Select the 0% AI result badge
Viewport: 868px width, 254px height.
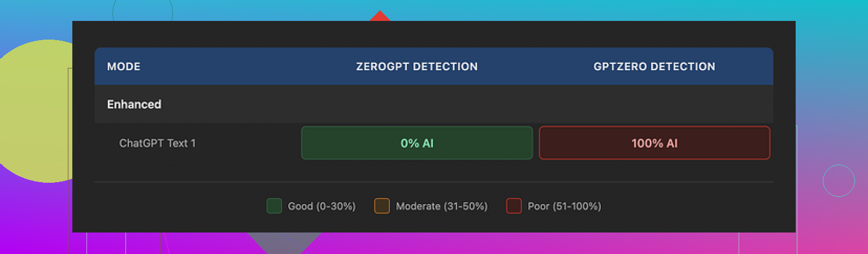pos(417,143)
